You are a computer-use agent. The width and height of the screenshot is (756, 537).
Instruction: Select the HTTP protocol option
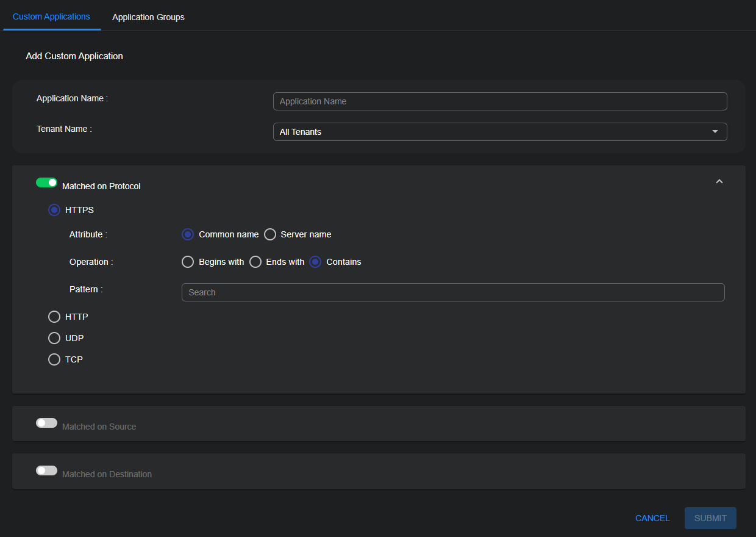coord(54,317)
